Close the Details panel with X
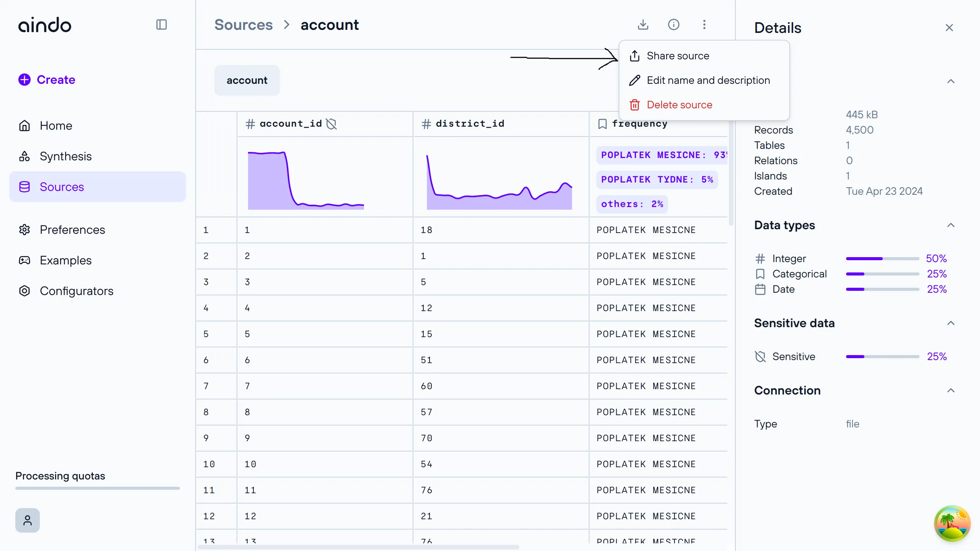 click(950, 28)
